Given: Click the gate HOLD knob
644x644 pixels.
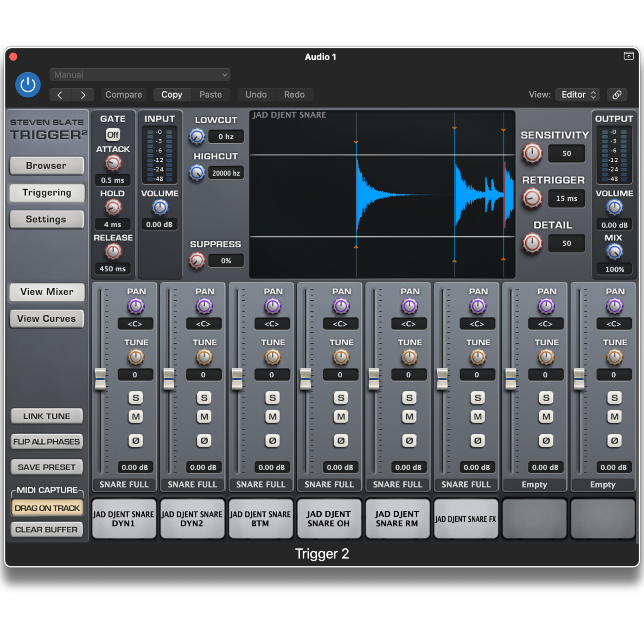Looking at the screenshot, I should [x=113, y=208].
